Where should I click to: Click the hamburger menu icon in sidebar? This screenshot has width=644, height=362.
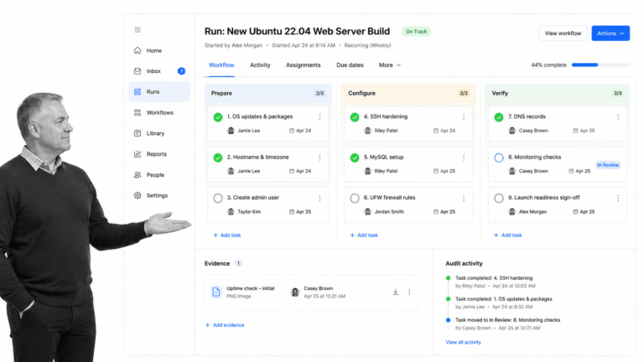(x=138, y=29)
